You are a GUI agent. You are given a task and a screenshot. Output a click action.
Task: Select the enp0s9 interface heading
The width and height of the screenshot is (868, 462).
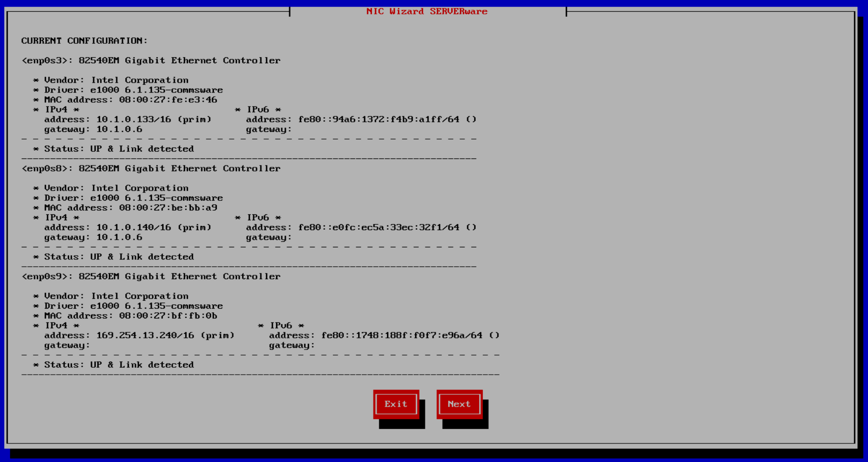point(151,276)
